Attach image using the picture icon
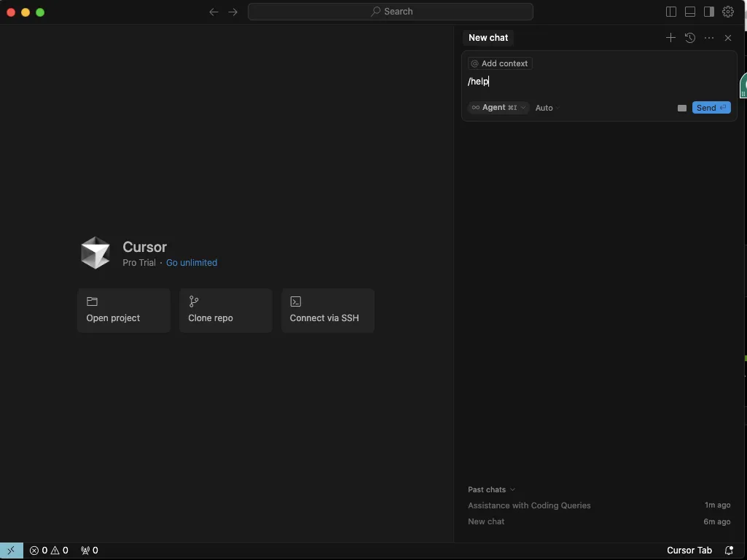 [681, 108]
